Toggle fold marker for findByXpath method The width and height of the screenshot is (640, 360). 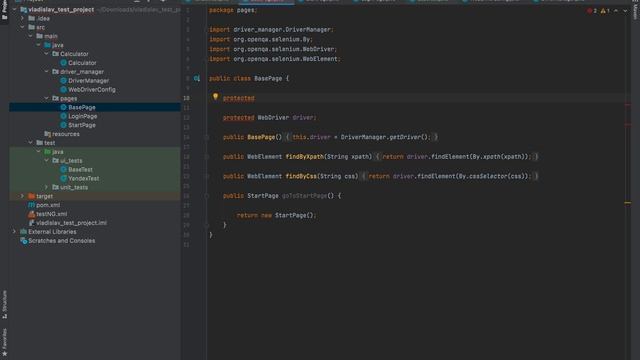207,157
